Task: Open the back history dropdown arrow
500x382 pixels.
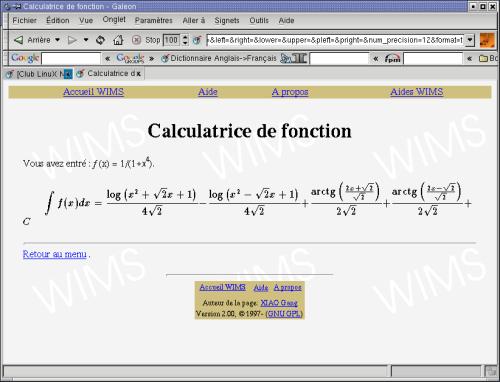Action: click(x=57, y=40)
